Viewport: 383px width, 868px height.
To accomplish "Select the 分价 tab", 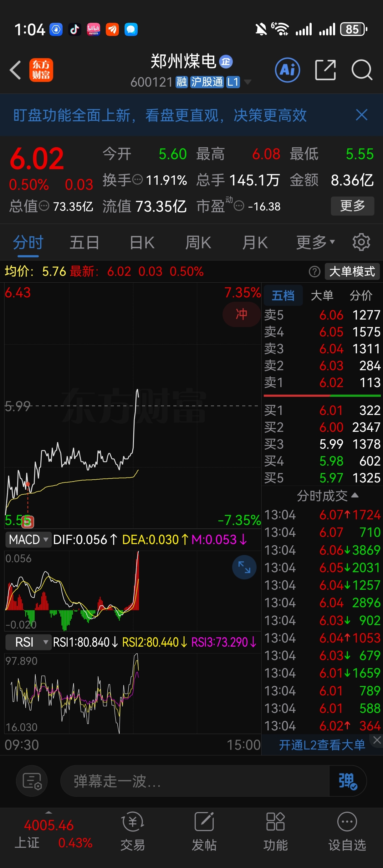I will coord(361,295).
